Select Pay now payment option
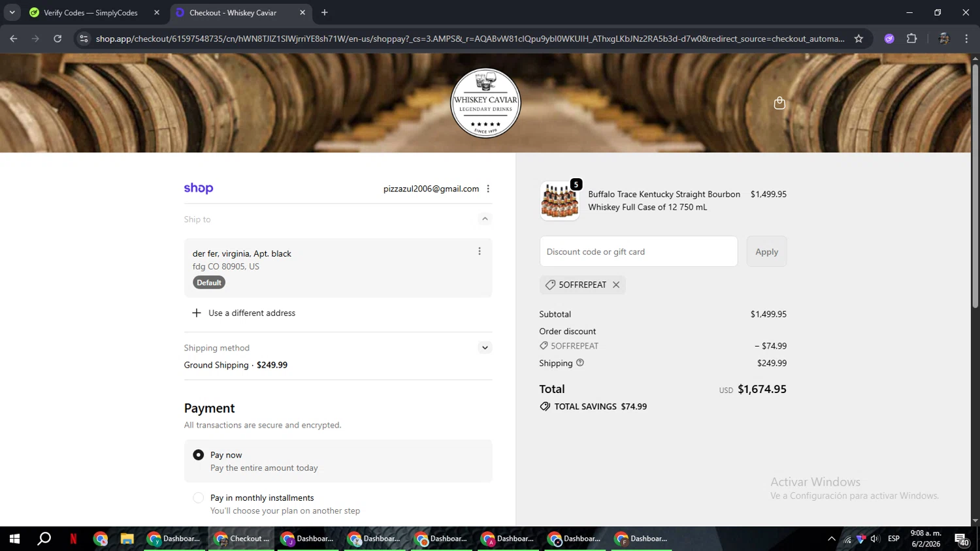The width and height of the screenshot is (980, 551). [199, 455]
